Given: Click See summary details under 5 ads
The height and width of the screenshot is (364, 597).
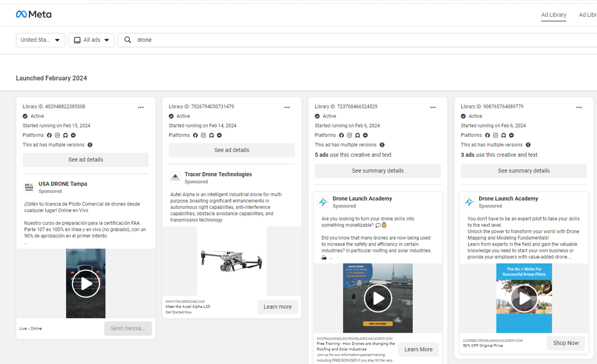Looking at the screenshot, I should (378, 171).
